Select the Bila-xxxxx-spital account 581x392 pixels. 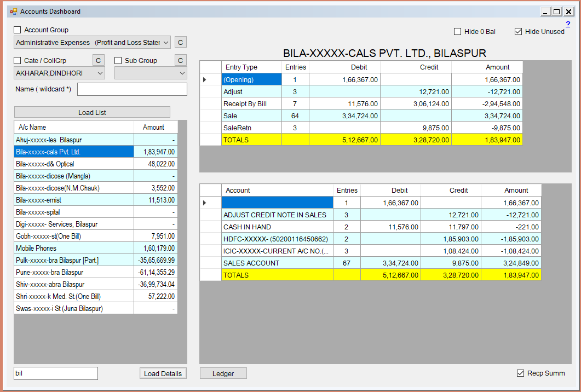point(96,212)
